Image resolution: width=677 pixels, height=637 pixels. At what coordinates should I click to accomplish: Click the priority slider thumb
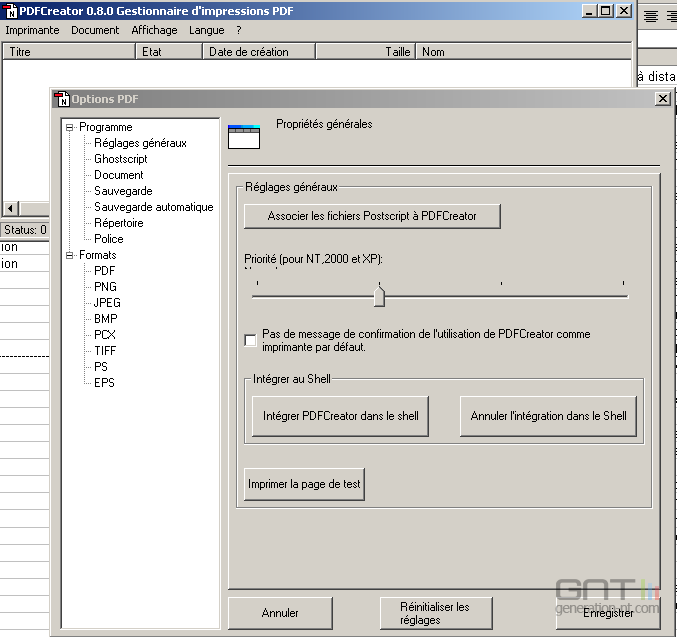click(x=379, y=296)
